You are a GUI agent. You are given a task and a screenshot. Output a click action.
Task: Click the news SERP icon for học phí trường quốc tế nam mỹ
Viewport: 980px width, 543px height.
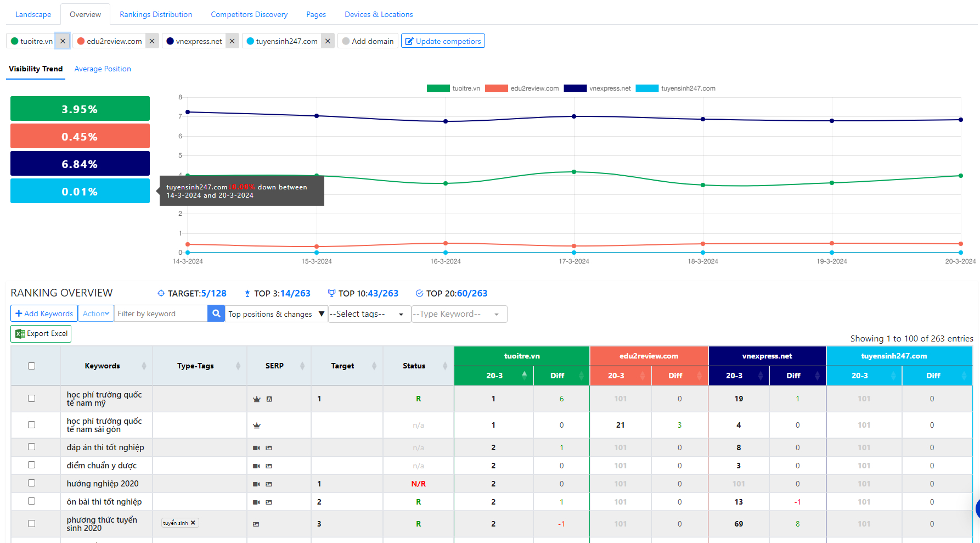[269, 399]
